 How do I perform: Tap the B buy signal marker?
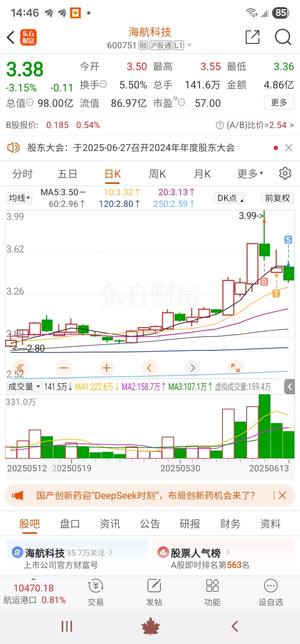pyautogui.click(x=264, y=282)
